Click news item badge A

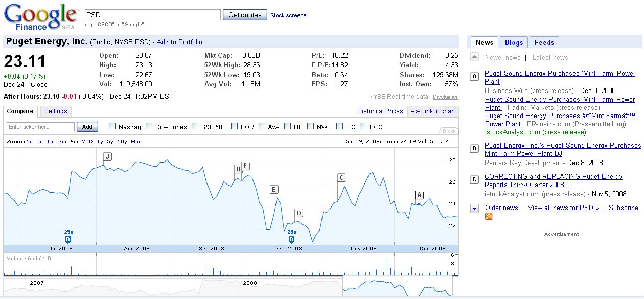pyautogui.click(x=474, y=77)
